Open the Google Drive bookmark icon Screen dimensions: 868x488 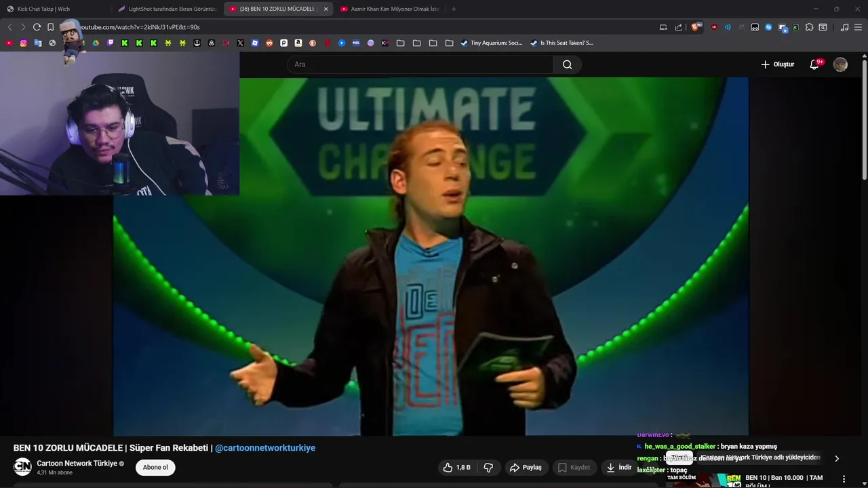pos(96,43)
